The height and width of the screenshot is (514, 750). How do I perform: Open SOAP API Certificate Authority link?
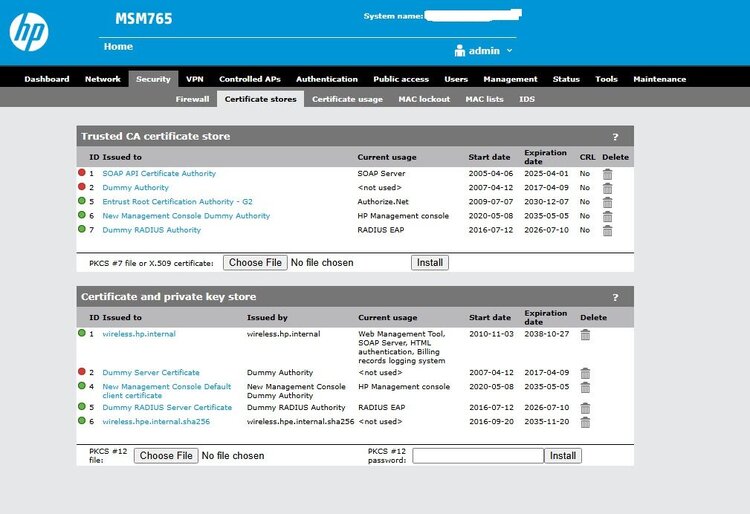[x=159, y=174]
